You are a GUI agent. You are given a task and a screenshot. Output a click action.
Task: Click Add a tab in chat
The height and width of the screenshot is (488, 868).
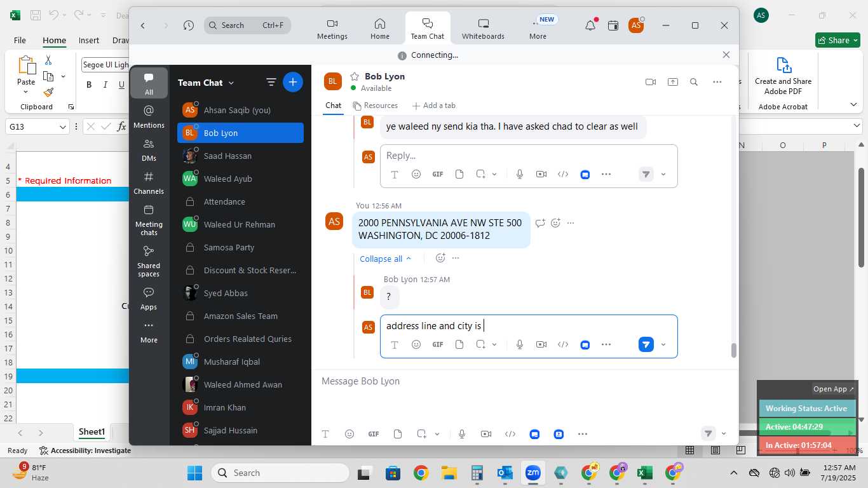(433, 105)
